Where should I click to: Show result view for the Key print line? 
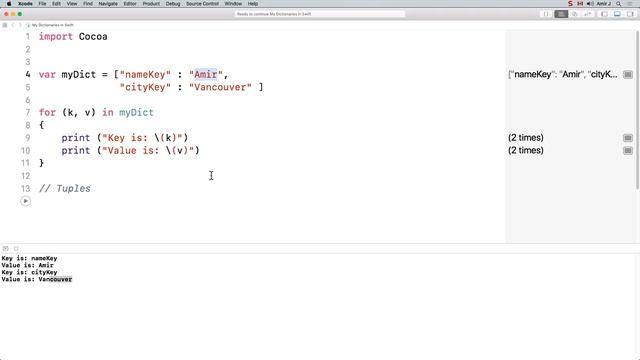(628, 138)
